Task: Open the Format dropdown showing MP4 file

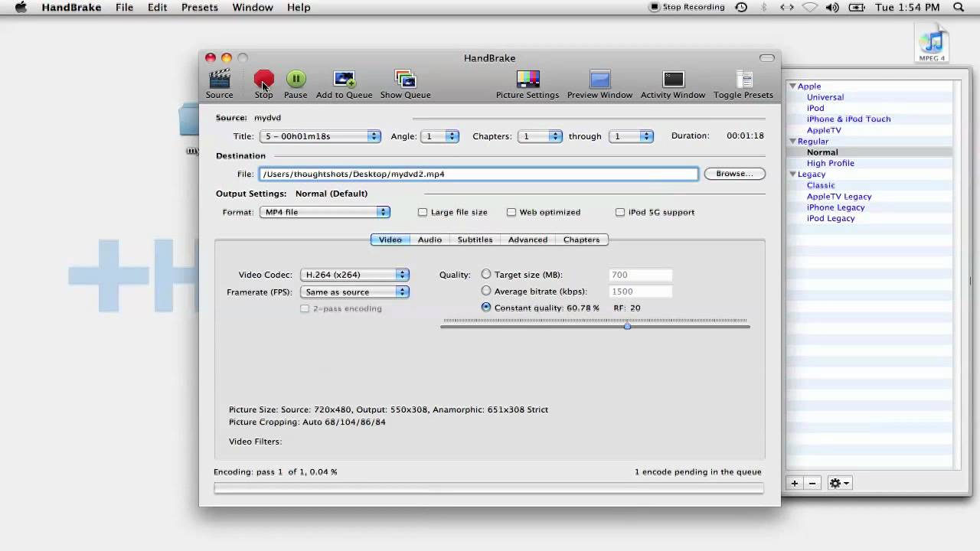Action: point(325,212)
